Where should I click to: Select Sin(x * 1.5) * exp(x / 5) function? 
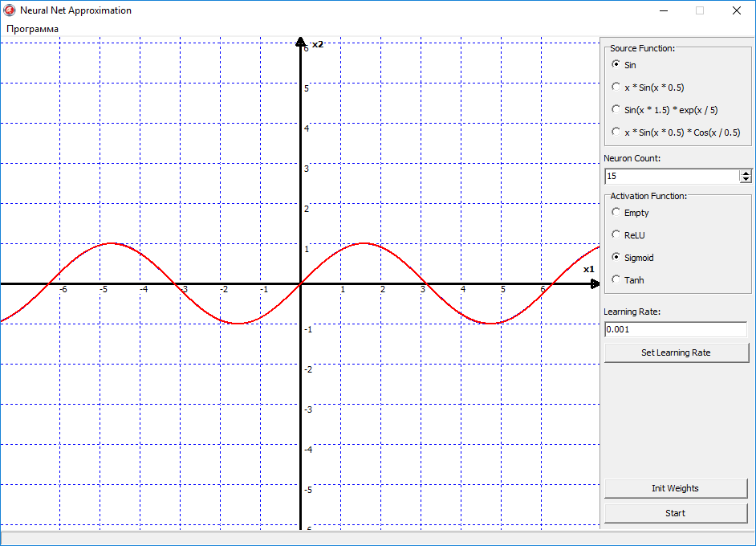coord(665,110)
